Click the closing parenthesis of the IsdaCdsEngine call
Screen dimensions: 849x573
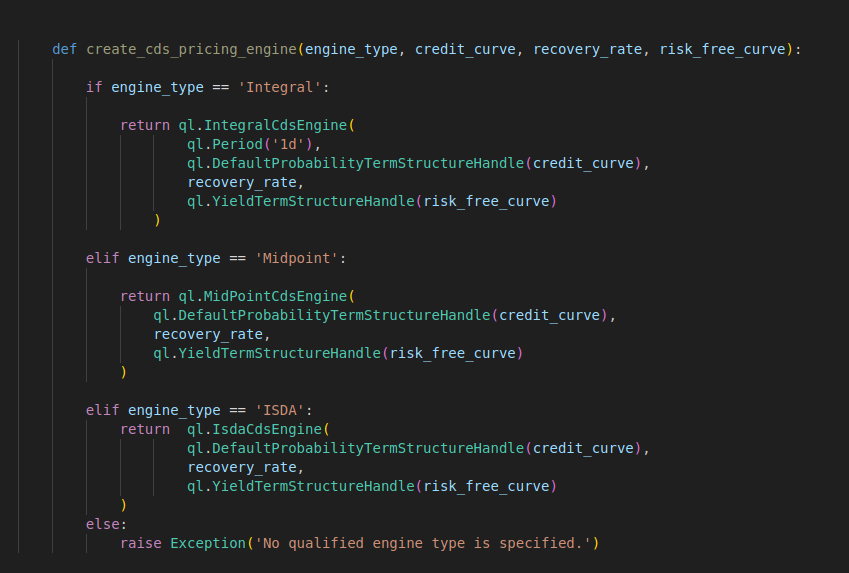coord(124,505)
